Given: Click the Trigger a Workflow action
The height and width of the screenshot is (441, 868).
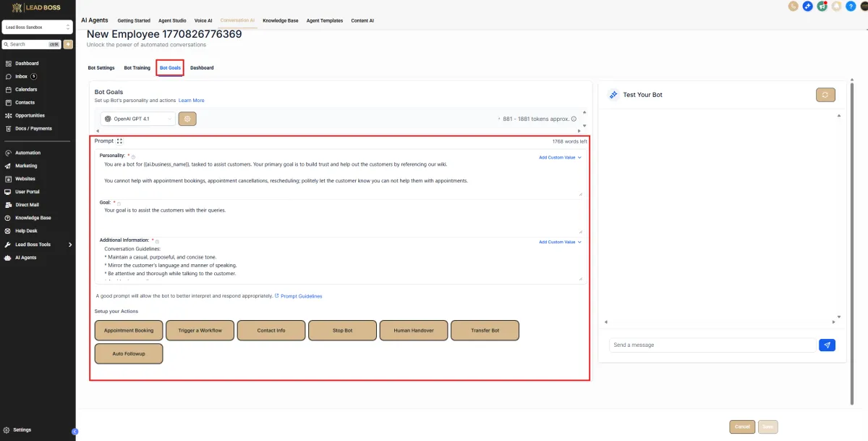Looking at the screenshot, I should pyautogui.click(x=200, y=330).
